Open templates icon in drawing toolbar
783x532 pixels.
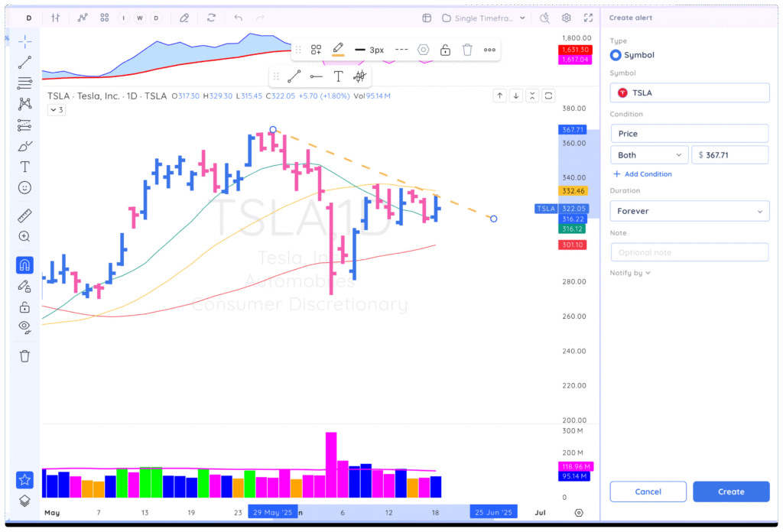pos(316,50)
